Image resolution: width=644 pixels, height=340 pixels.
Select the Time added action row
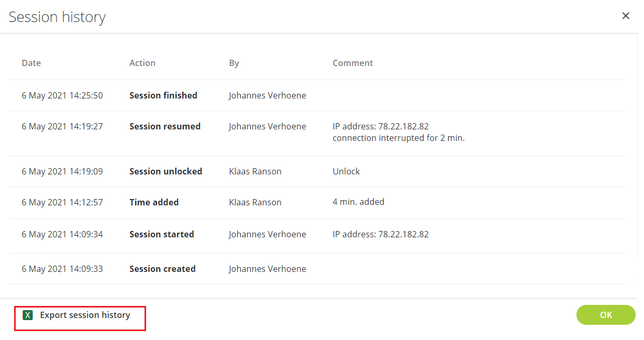tap(316, 202)
